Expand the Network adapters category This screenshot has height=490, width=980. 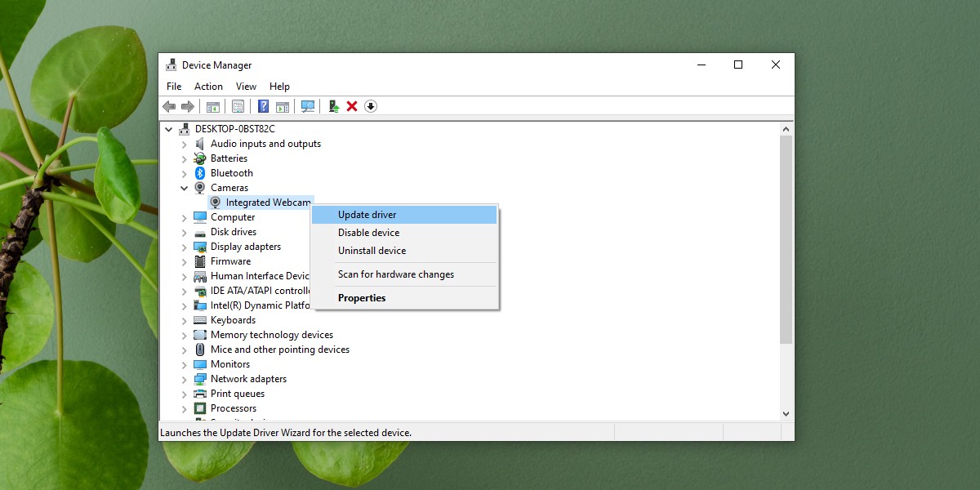pyautogui.click(x=184, y=378)
